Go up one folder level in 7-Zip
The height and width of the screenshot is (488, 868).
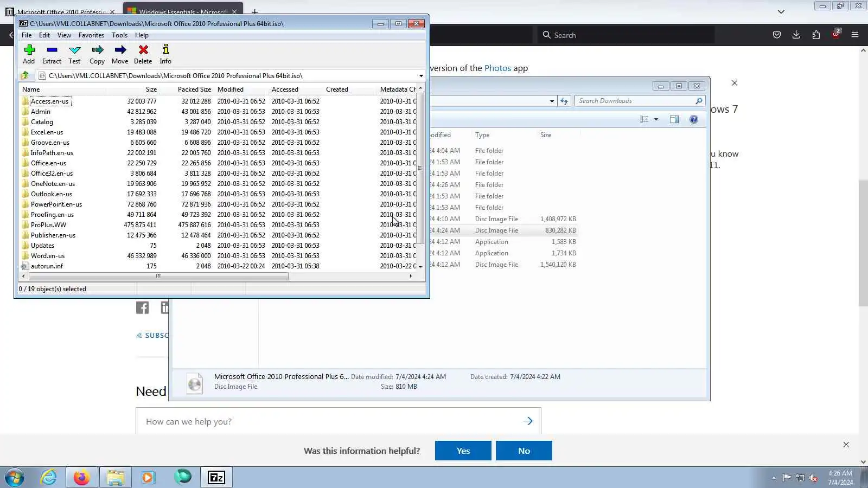pos(25,76)
